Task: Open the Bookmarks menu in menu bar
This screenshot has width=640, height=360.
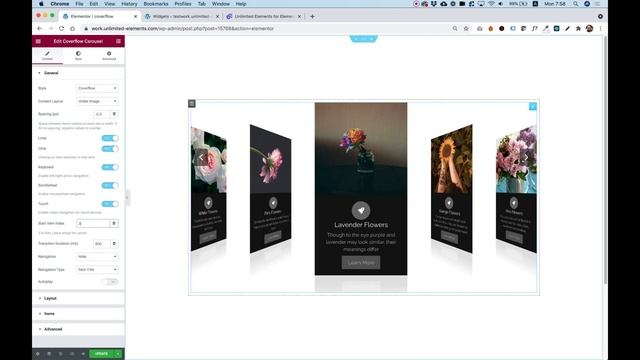Action: [156, 4]
